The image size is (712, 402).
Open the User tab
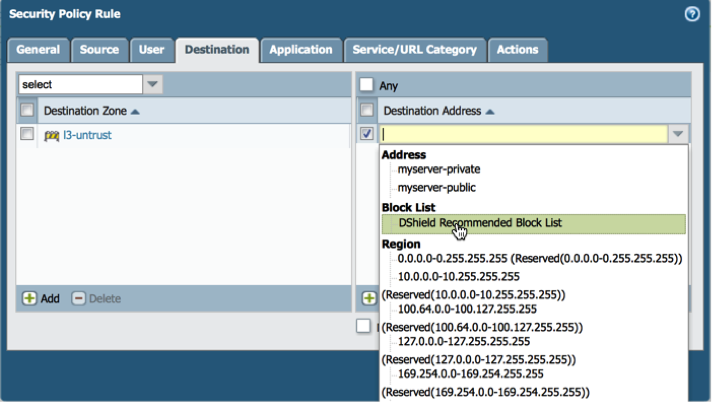tap(152, 50)
